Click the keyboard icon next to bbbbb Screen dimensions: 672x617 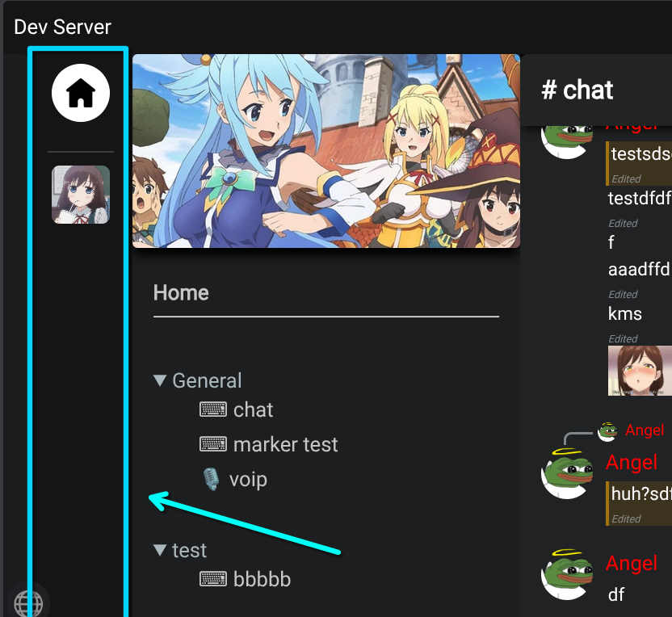coord(213,579)
